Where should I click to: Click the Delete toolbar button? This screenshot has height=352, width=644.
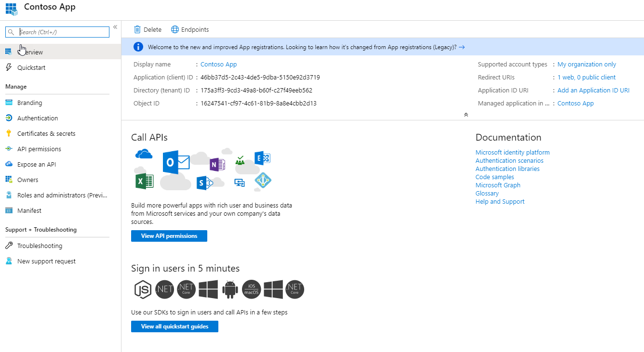(148, 29)
